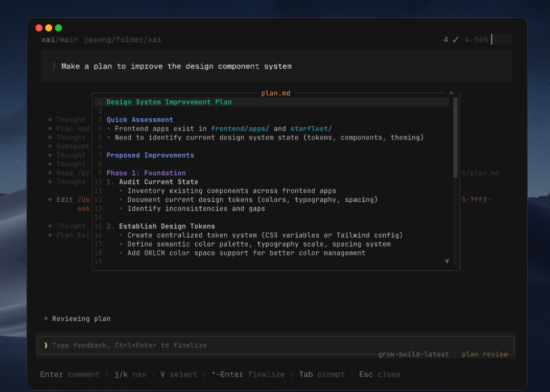Click the checkmark icon in the header
This screenshot has height=392, width=550.
pos(455,40)
